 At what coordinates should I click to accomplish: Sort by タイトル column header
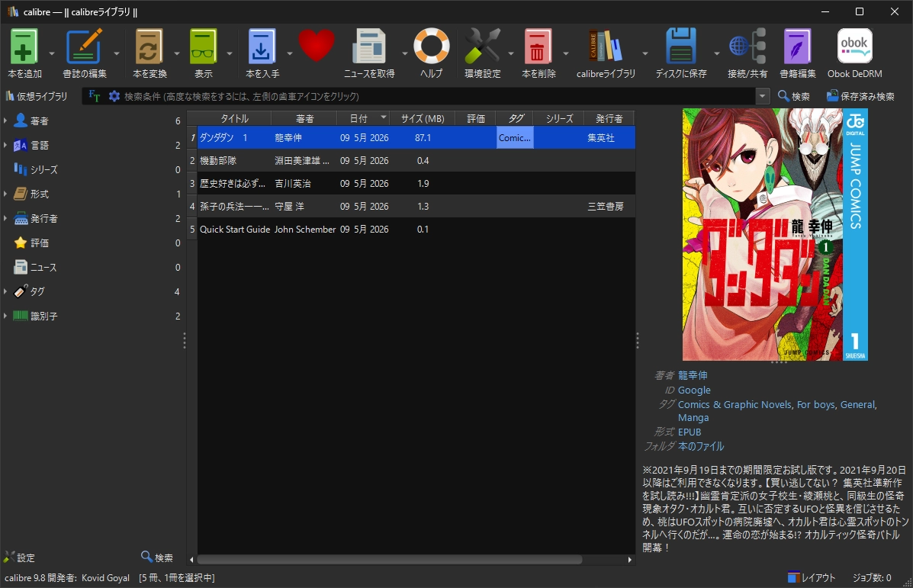point(234,118)
